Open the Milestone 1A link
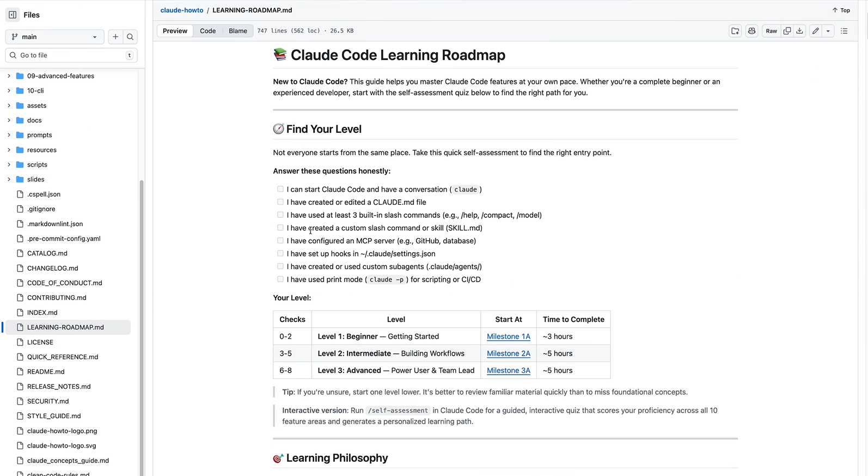This screenshot has width=868, height=476. coord(508,337)
